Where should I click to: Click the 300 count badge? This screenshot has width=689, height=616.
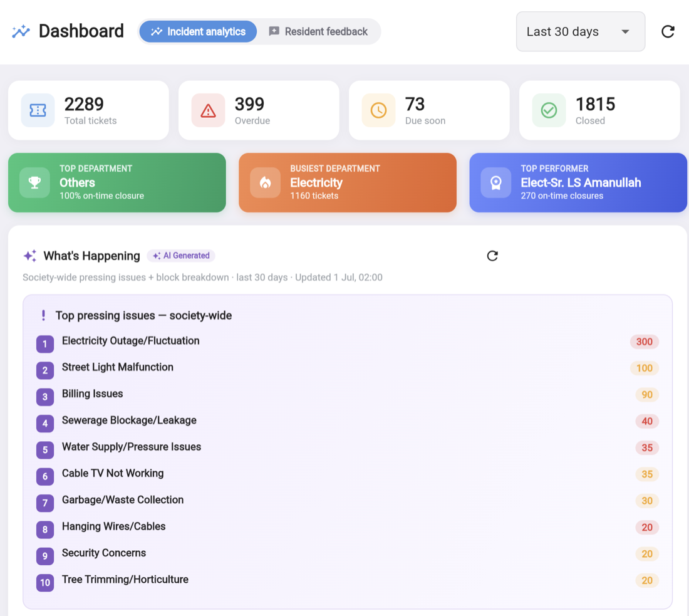point(644,342)
